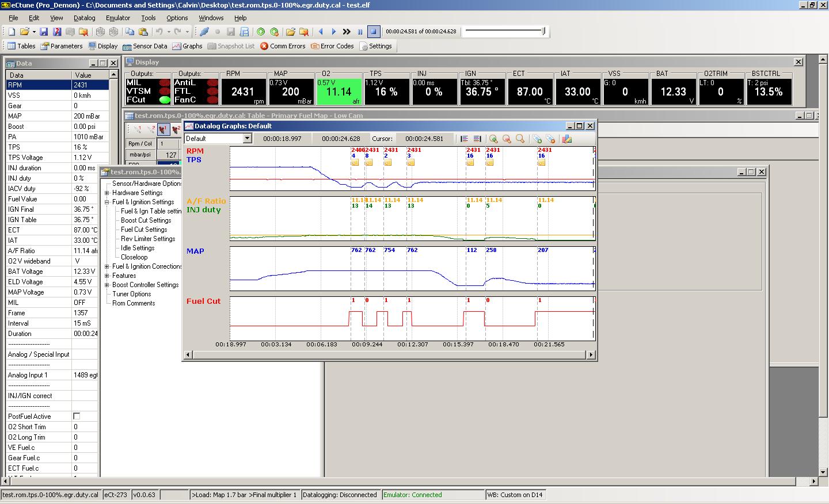Click the yellow marker below the 2400 RPM label
This screenshot has height=504, width=829.
[355, 162]
